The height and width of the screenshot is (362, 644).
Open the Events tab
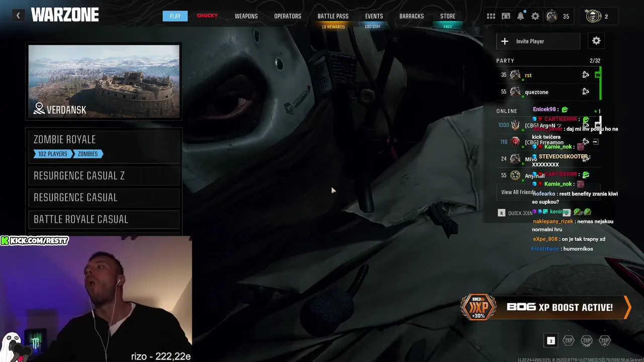point(374,16)
